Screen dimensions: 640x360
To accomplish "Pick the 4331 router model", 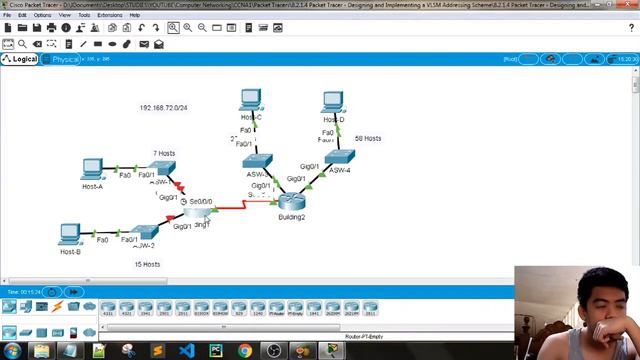I will [108, 309].
